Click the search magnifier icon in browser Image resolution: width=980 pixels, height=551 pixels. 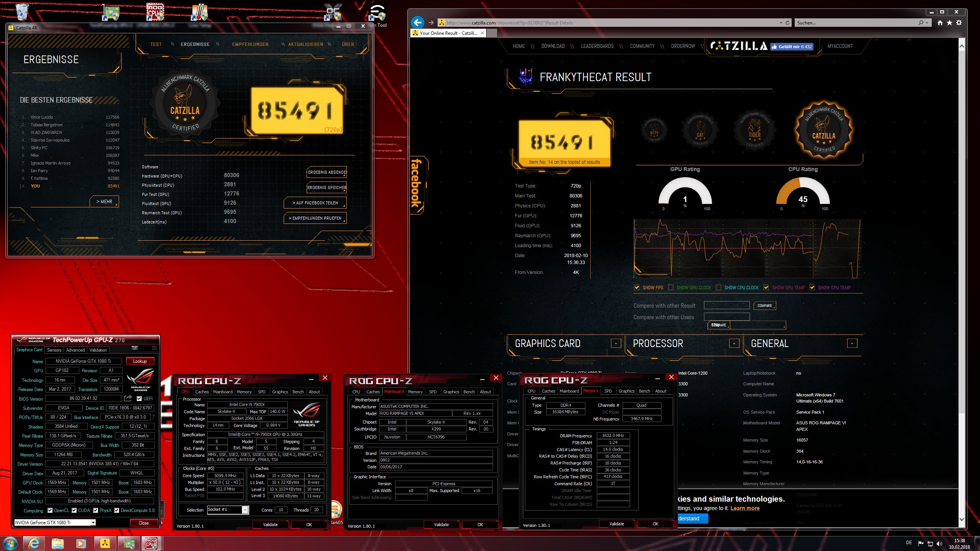[x=921, y=23]
